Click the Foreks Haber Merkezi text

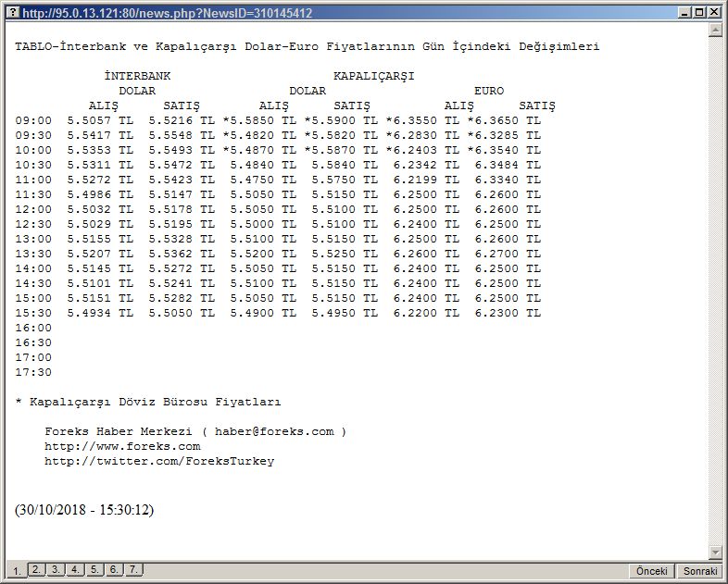coord(119,431)
